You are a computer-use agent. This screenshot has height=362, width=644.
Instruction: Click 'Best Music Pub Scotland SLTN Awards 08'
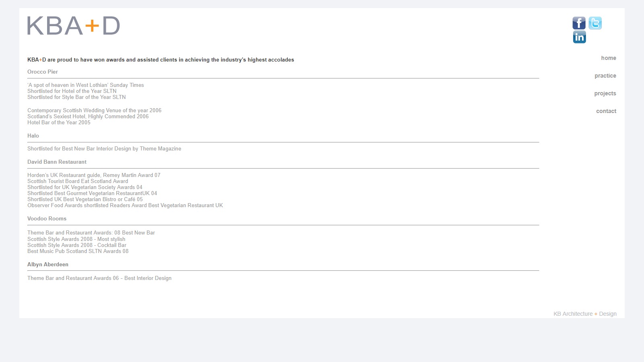[78, 251]
